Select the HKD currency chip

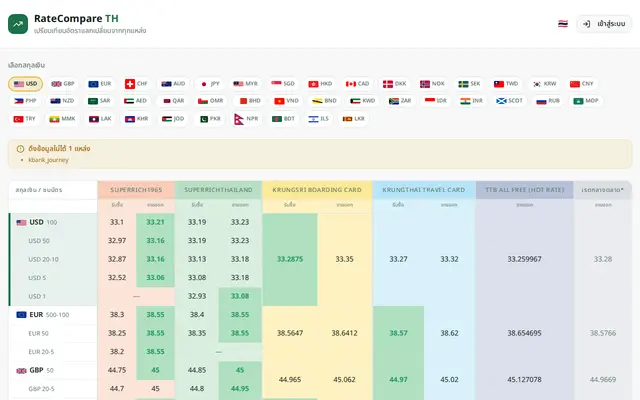pyautogui.click(x=320, y=84)
